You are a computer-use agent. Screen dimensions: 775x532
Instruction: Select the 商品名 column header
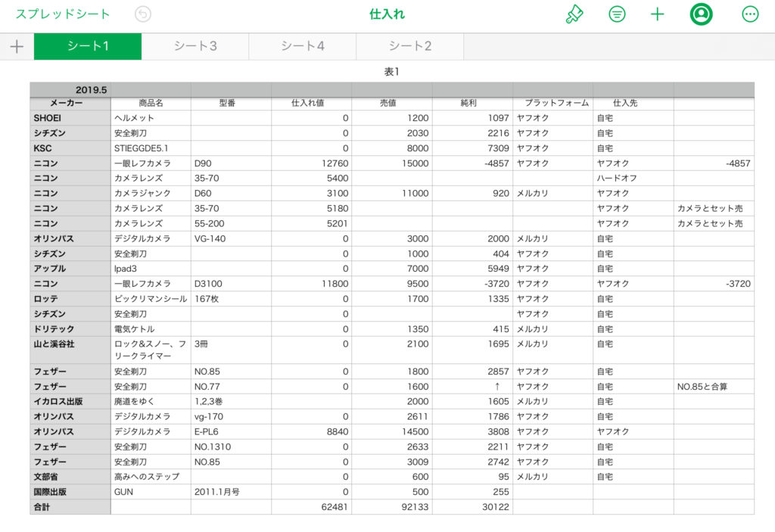(x=151, y=103)
